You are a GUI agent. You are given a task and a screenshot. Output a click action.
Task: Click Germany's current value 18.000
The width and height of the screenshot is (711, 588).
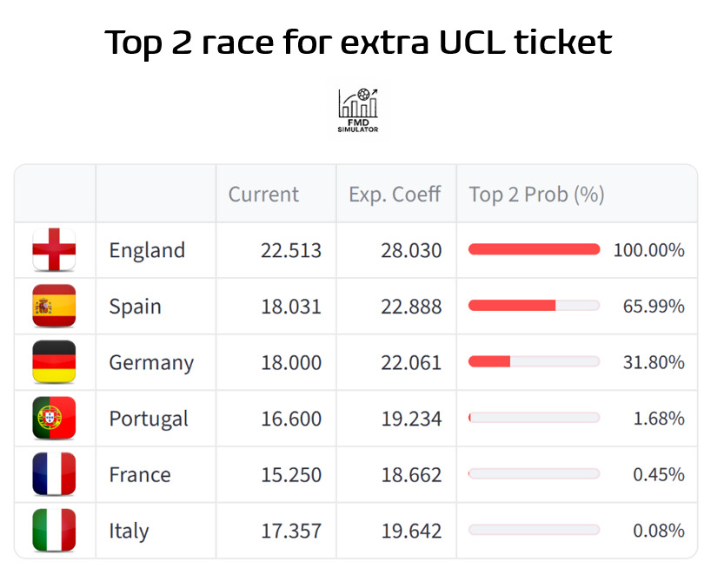point(290,363)
